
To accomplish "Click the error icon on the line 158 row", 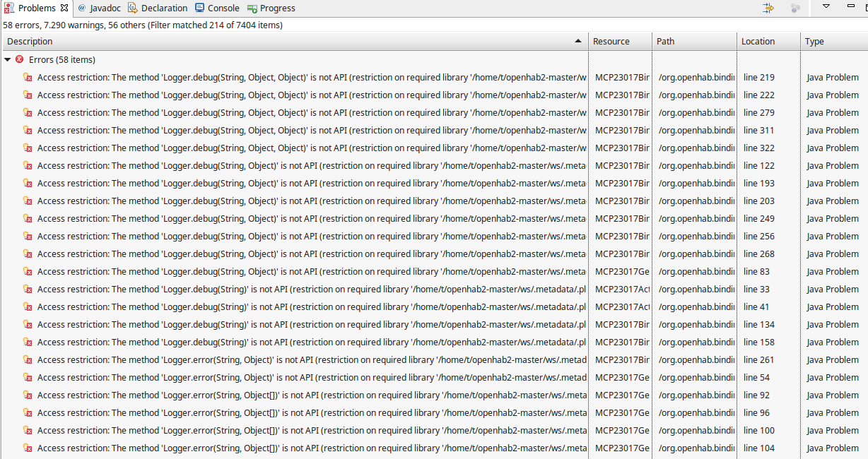I will 28,342.
